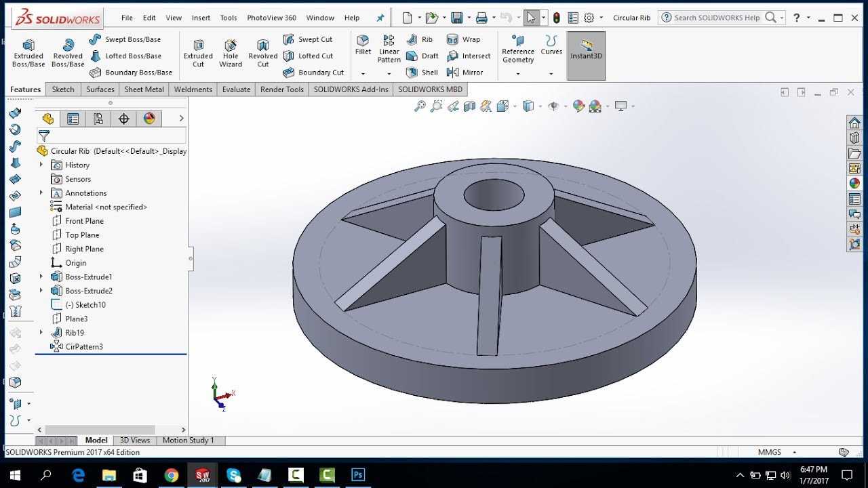Switch to the Evaluate tab
The height and width of the screenshot is (488, 868).
click(x=236, y=89)
